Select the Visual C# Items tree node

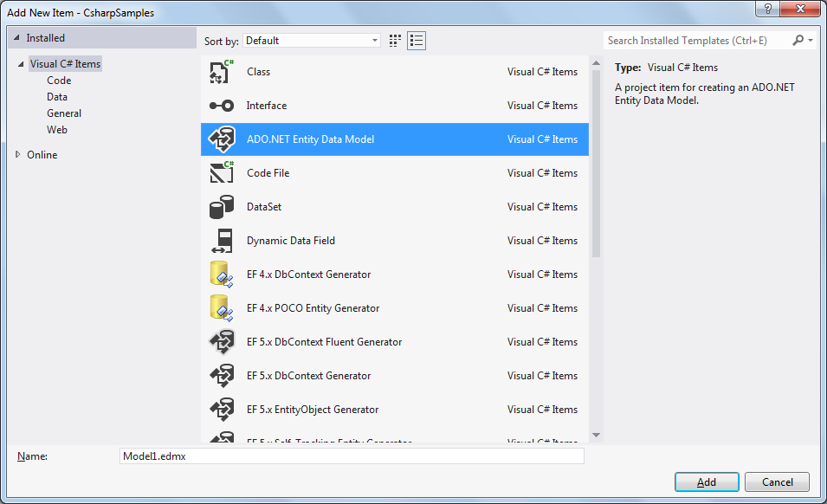point(65,64)
